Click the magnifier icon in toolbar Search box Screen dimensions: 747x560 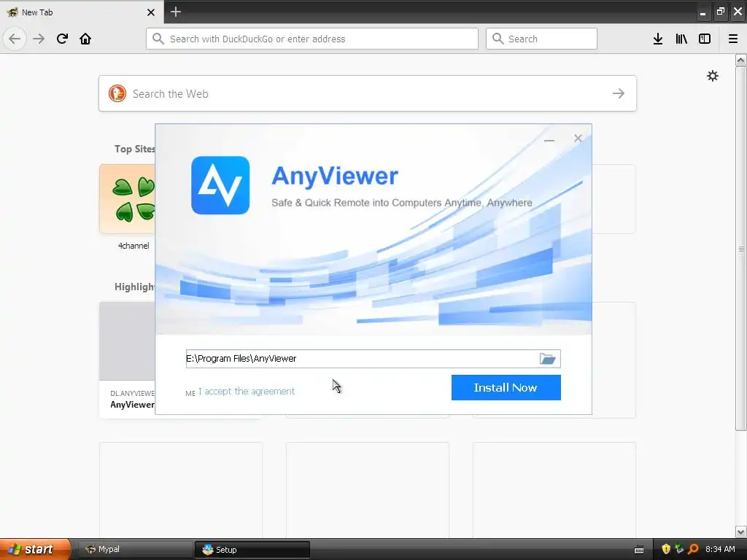498,39
